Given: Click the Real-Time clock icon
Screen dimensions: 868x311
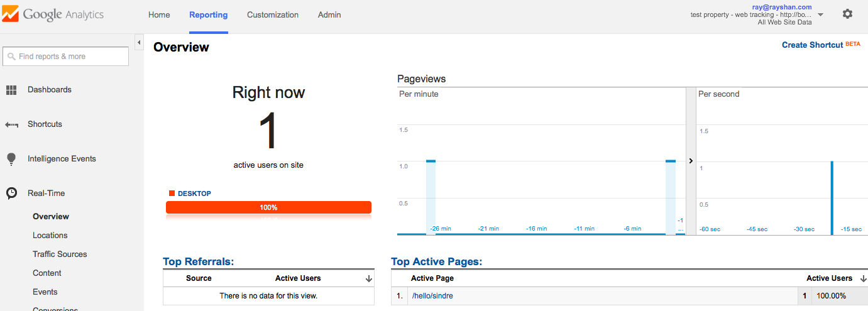Looking at the screenshot, I should [11, 194].
